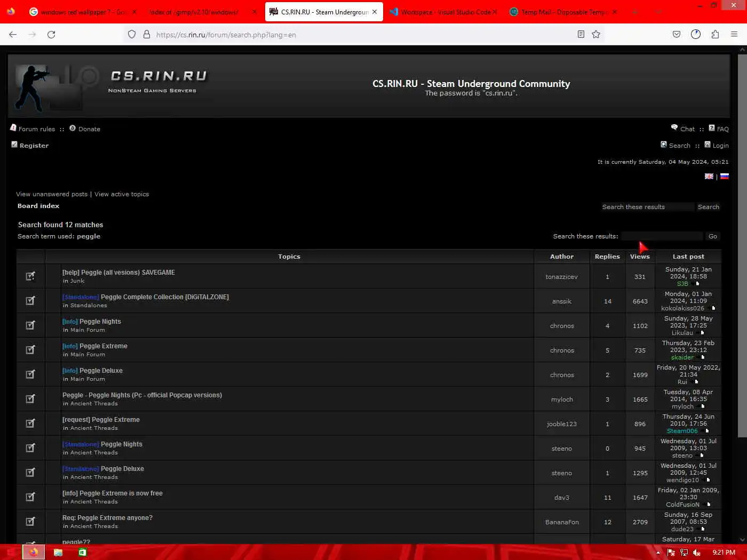
Task: Open author profile BananaFon
Action: 562,522
